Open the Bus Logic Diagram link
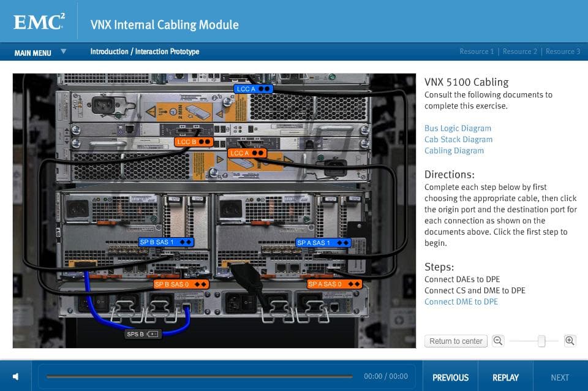 pos(458,128)
